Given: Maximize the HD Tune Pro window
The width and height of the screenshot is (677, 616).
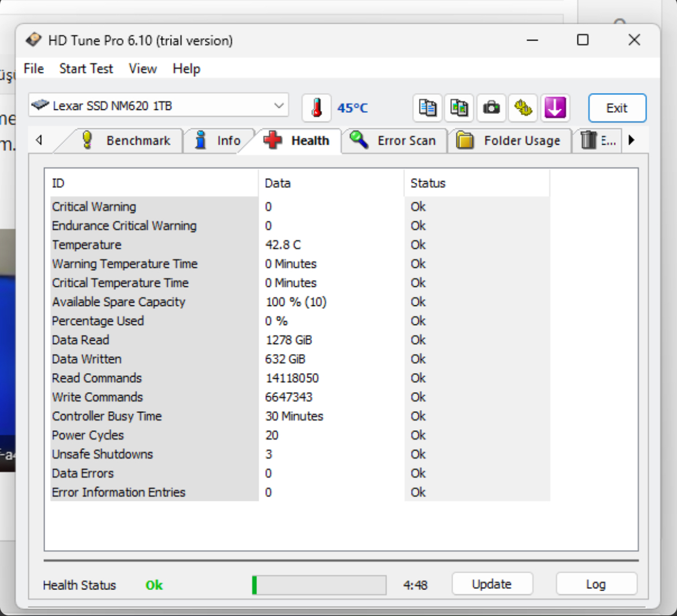Looking at the screenshot, I should (583, 40).
